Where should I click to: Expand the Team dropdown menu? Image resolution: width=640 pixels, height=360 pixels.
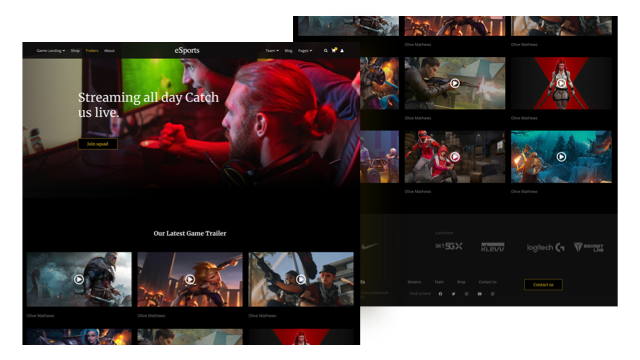[272, 51]
